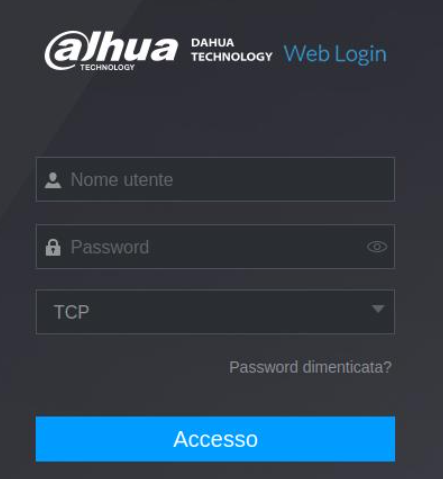Click the DAHUA TECHNOLOGY label
This screenshot has height=479, width=443.
(232, 50)
